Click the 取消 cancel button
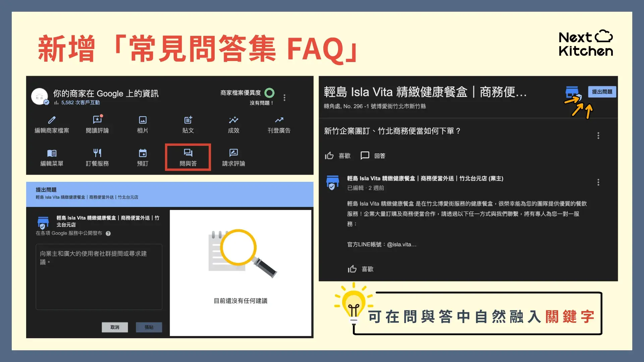 (x=115, y=327)
